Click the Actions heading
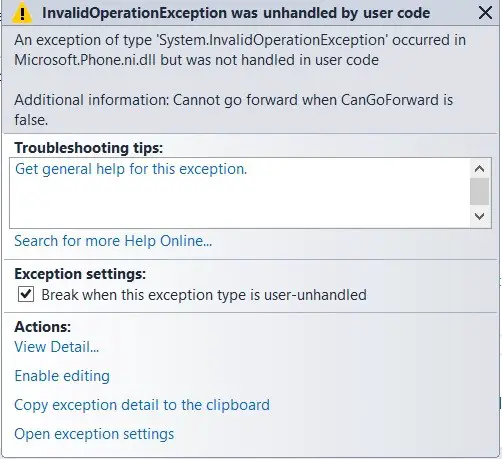The image size is (502, 459). [x=43, y=327]
